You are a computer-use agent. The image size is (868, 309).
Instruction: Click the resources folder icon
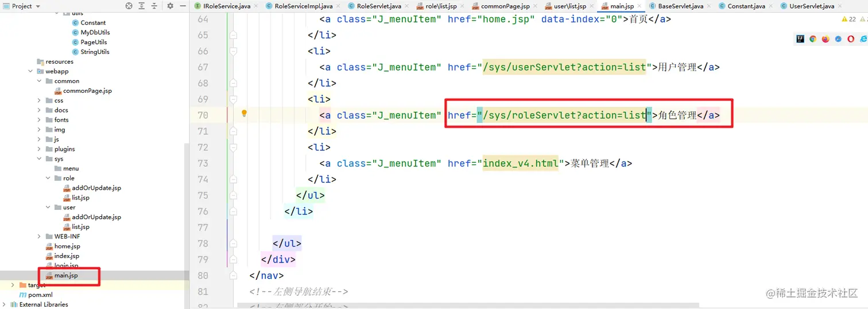tap(40, 61)
